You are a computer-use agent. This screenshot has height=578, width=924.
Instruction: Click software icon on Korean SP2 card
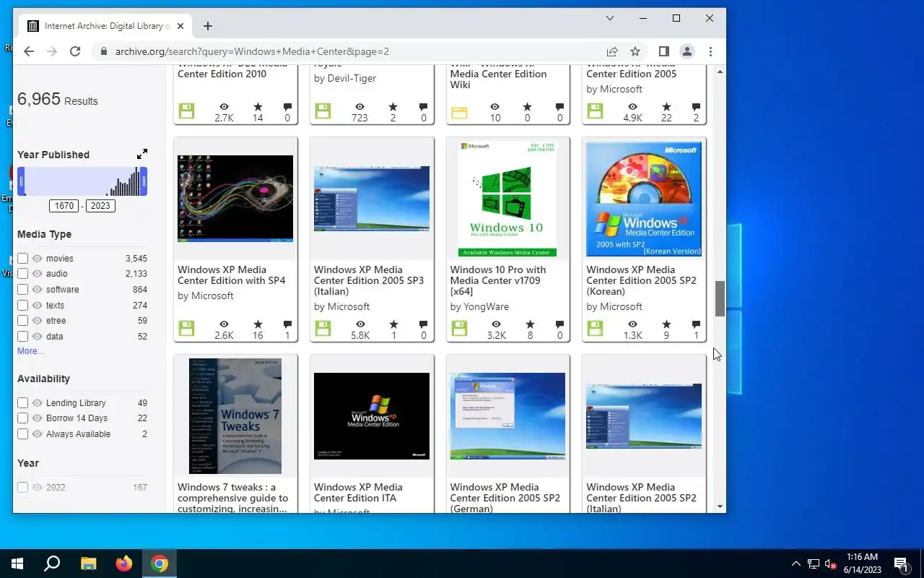[595, 328]
